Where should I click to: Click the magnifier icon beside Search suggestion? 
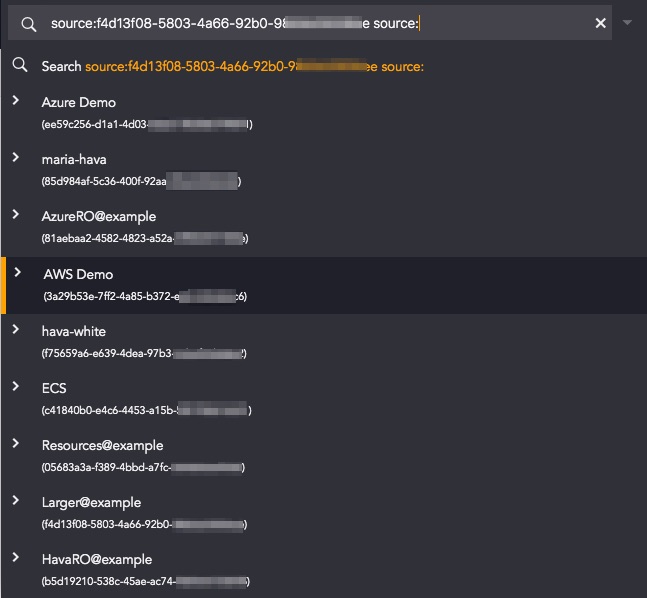coord(19,65)
